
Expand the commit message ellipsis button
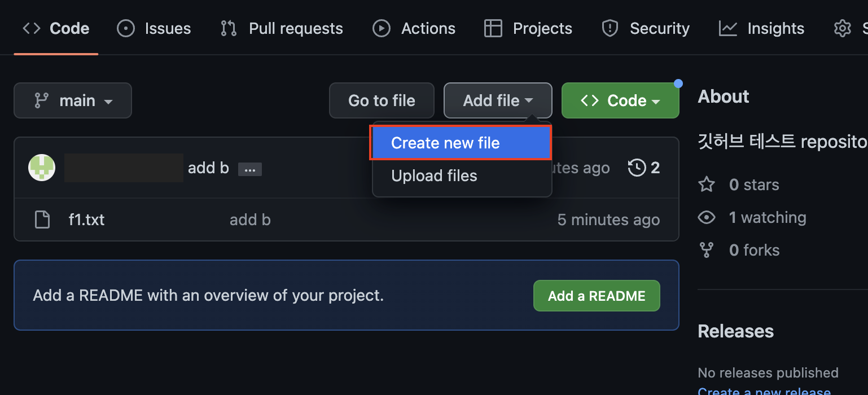(x=249, y=169)
